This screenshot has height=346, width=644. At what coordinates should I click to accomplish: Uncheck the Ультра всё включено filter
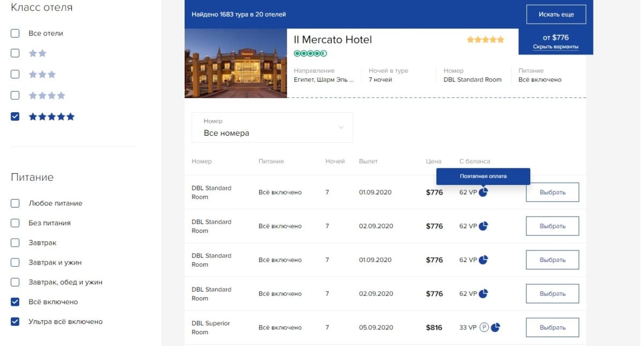tap(15, 322)
